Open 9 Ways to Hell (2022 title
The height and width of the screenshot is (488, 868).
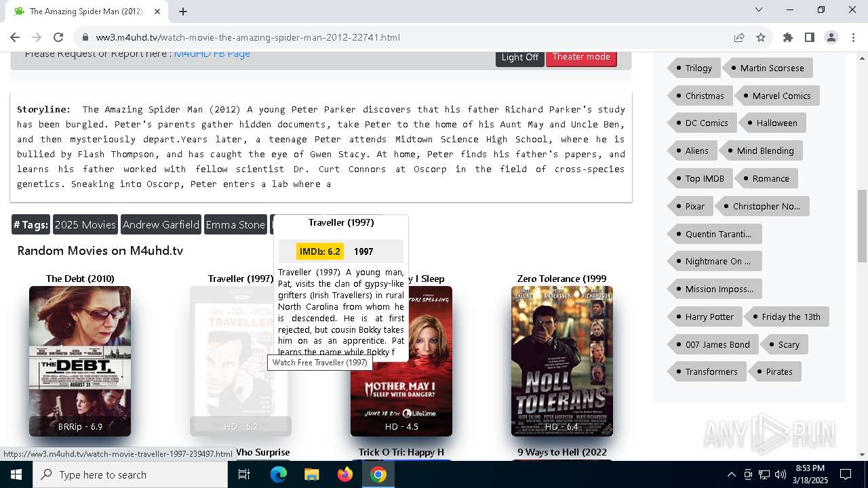[x=562, y=452]
